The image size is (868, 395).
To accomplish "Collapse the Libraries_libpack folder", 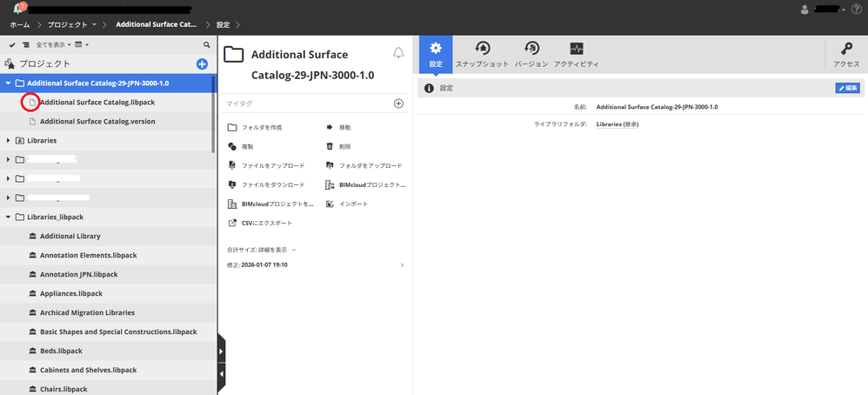I will pyautogui.click(x=8, y=218).
